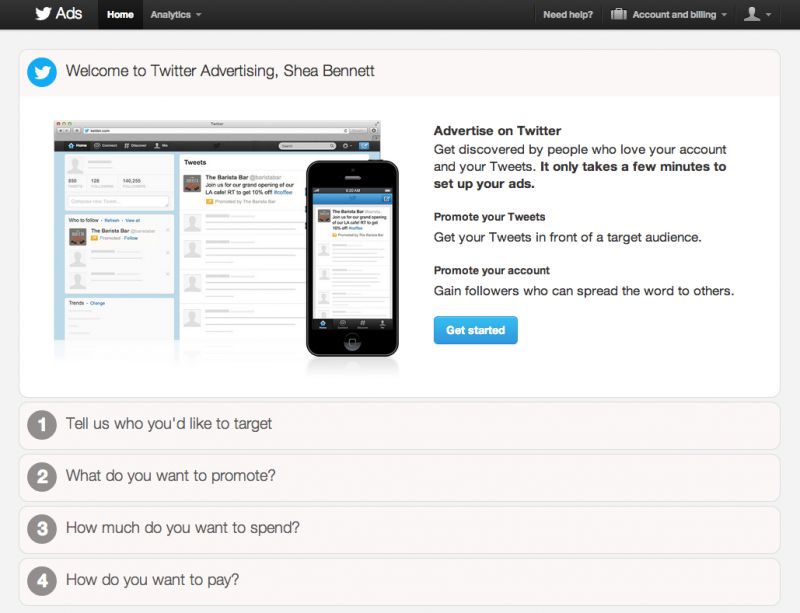Click the iPhone Twitter preview image
This screenshot has height=613, width=800.
coord(352,258)
